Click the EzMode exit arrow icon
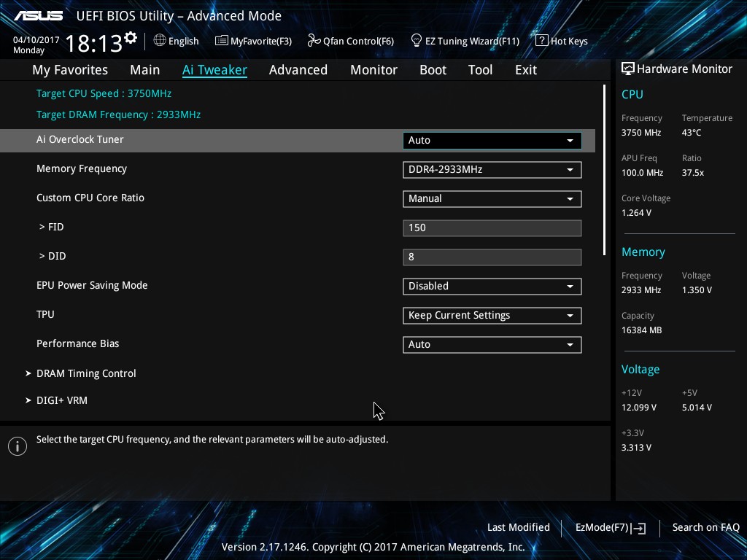Image resolution: width=747 pixels, height=560 pixels. click(x=639, y=528)
